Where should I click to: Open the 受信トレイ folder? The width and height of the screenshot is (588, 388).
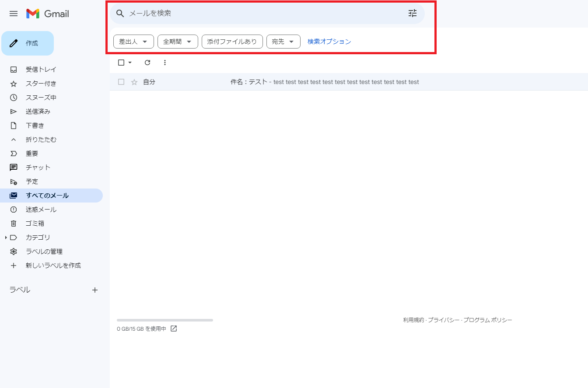coord(41,70)
